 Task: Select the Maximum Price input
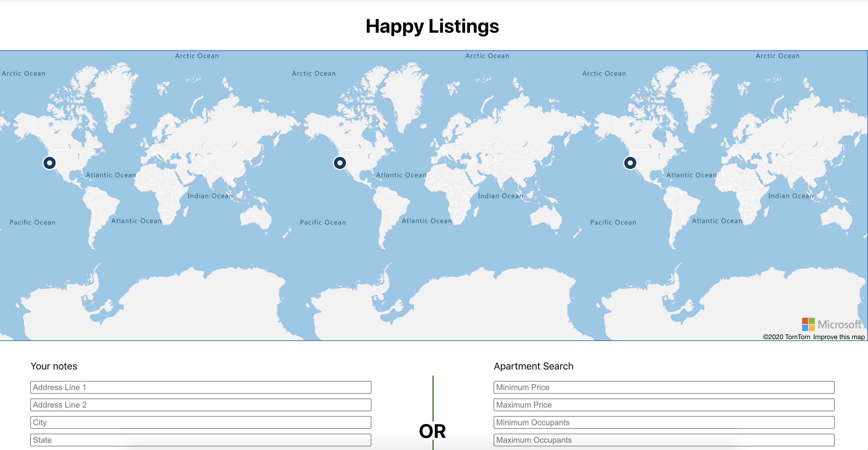click(x=664, y=405)
